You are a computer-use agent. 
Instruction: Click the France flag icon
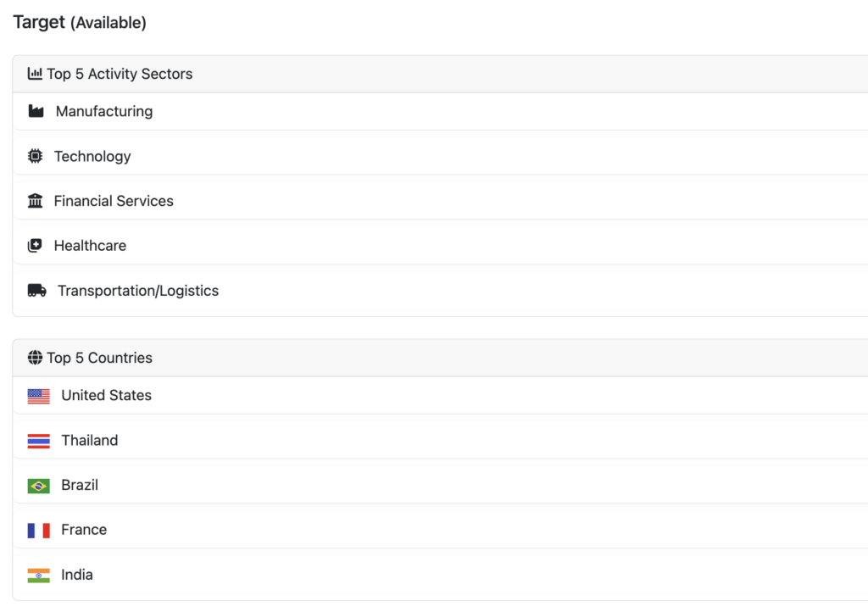[x=38, y=531]
